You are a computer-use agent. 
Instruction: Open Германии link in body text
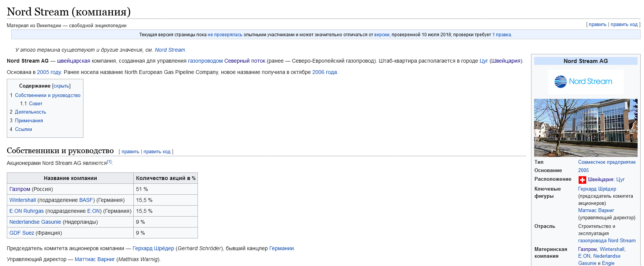point(281,248)
